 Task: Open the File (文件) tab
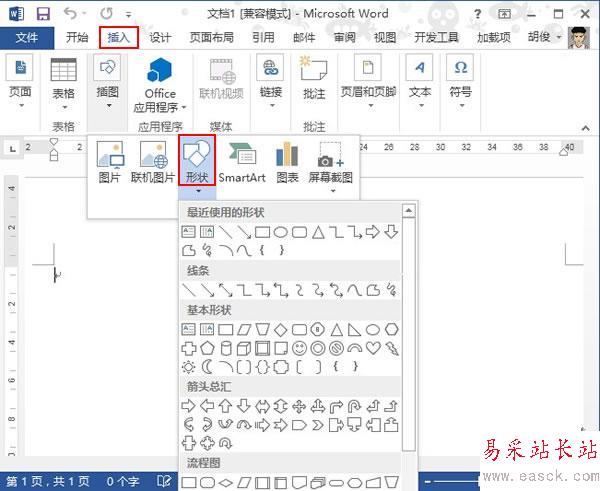pos(27,38)
